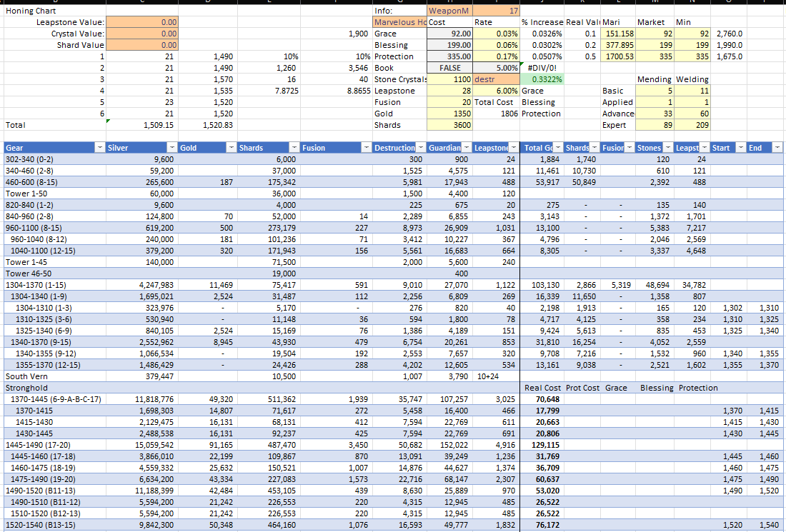Image resolution: width=786 pixels, height=532 pixels.
Task: Click the Total Go column filter icon
Action: 557,146
